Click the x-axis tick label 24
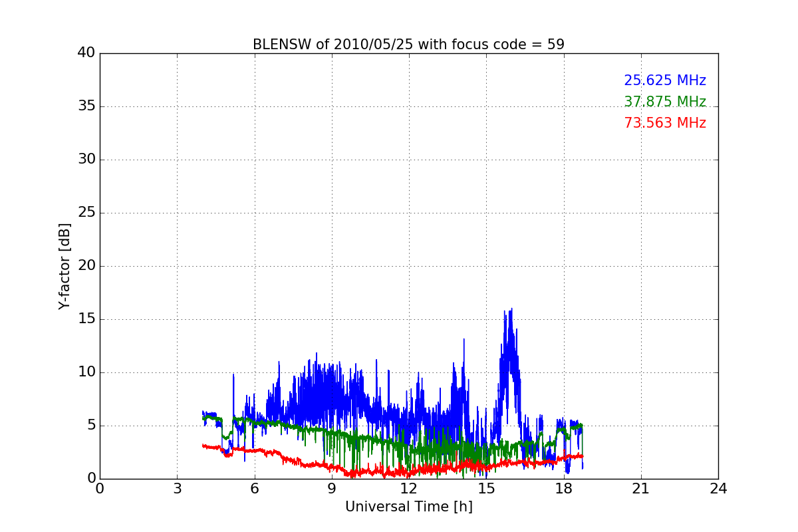The height and width of the screenshot is (532, 798). (x=718, y=488)
